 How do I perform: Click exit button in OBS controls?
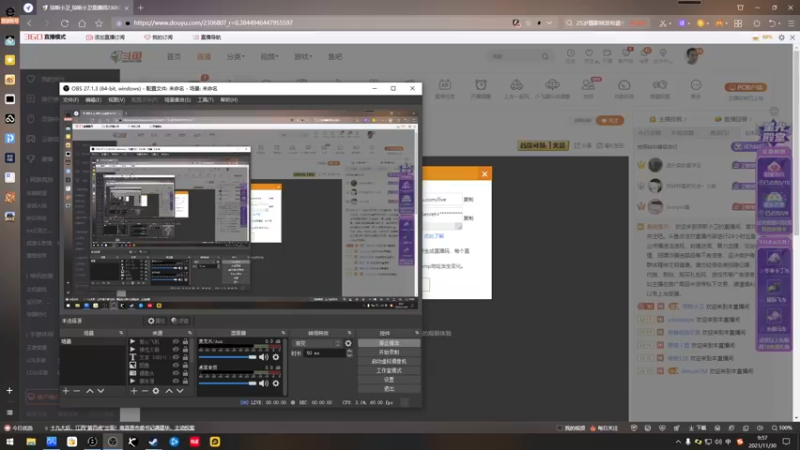click(x=389, y=389)
